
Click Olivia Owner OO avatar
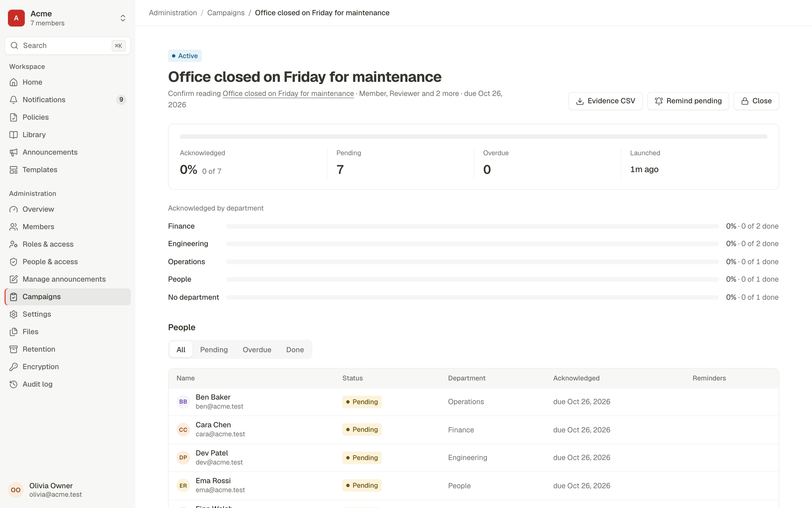16,490
